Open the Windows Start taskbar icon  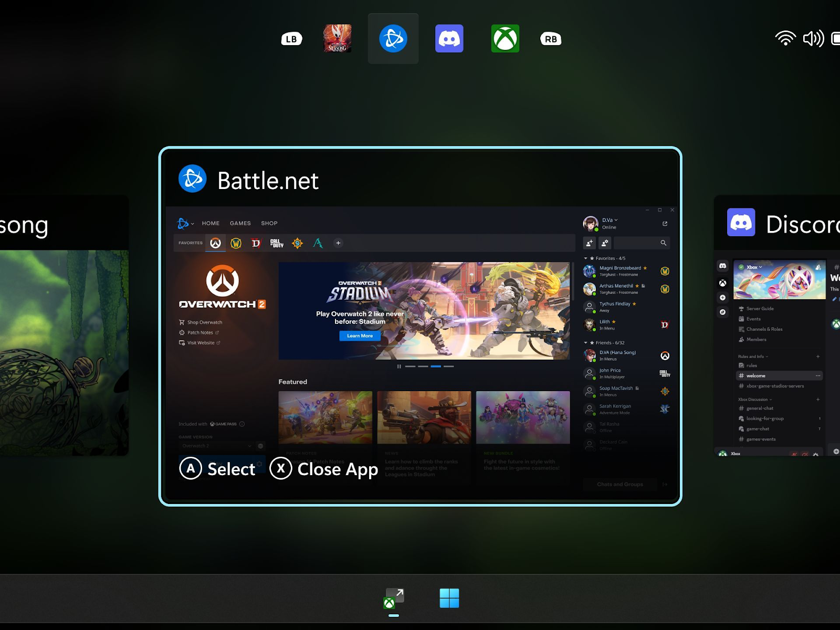(449, 598)
